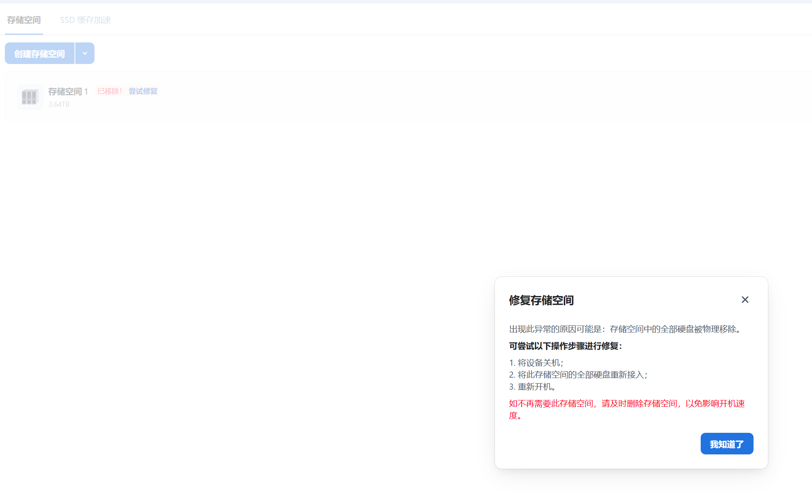Click the 存储空间 1 name text
Screen dimensions: 812x504
pos(68,91)
